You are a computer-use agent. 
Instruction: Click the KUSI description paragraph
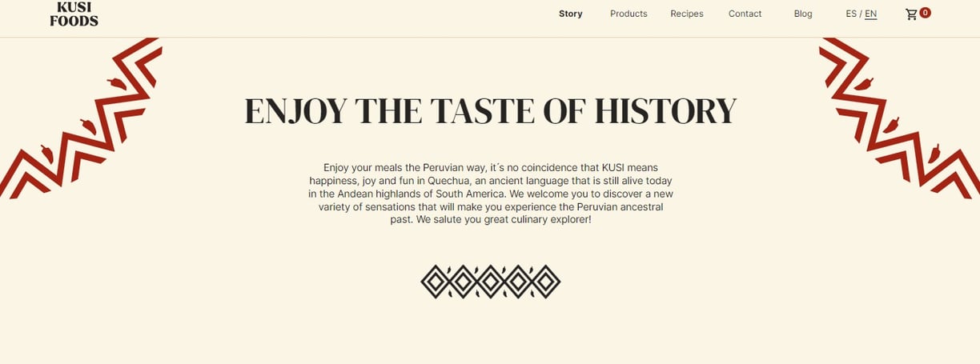491,193
